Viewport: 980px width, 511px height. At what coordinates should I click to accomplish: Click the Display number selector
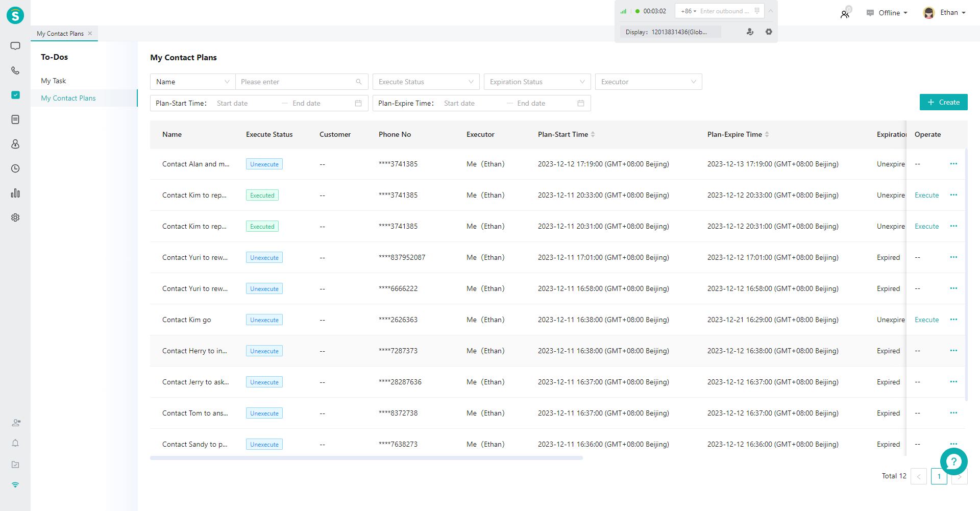tap(670, 32)
